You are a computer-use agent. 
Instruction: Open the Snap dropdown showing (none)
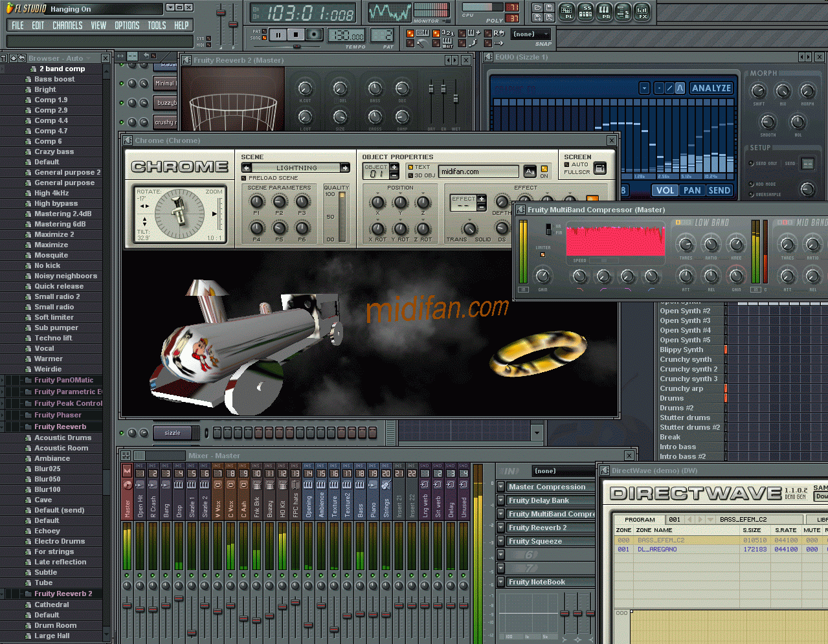click(x=531, y=34)
